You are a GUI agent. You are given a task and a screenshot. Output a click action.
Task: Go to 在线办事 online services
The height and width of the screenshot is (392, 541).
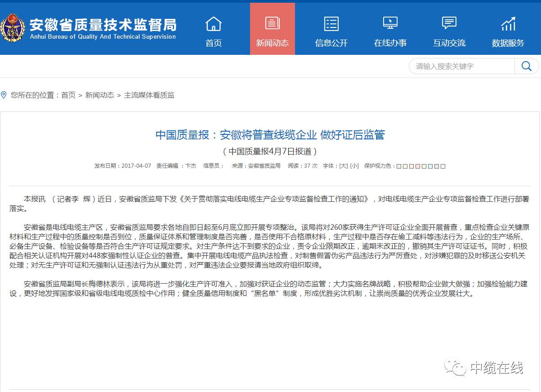(x=390, y=32)
